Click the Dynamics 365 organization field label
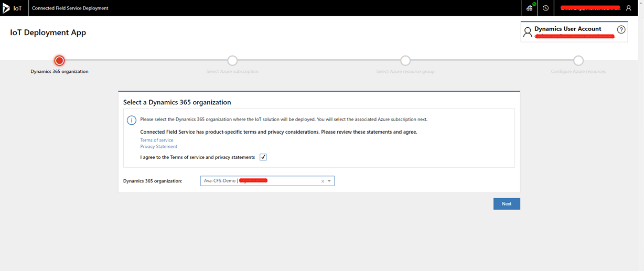644x271 pixels. [153, 181]
